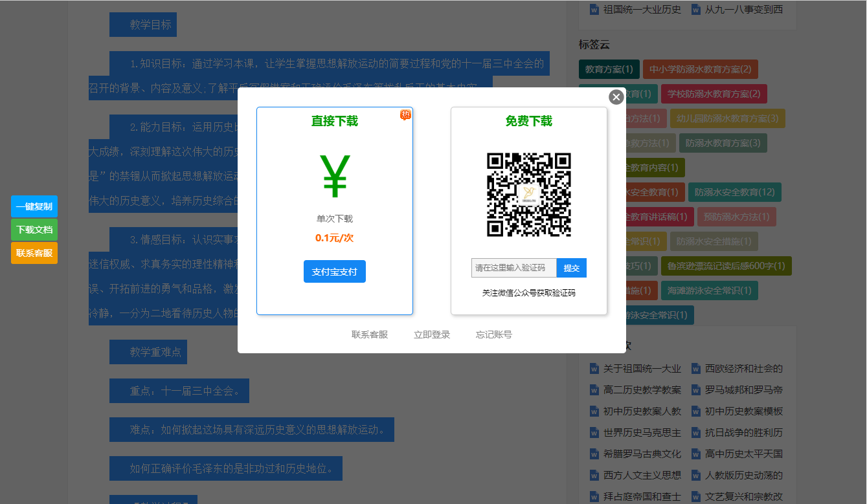Open tag 防溺水安全教育(12)
The width and height of the screenshot is (867, 504).
coord(735,192)
